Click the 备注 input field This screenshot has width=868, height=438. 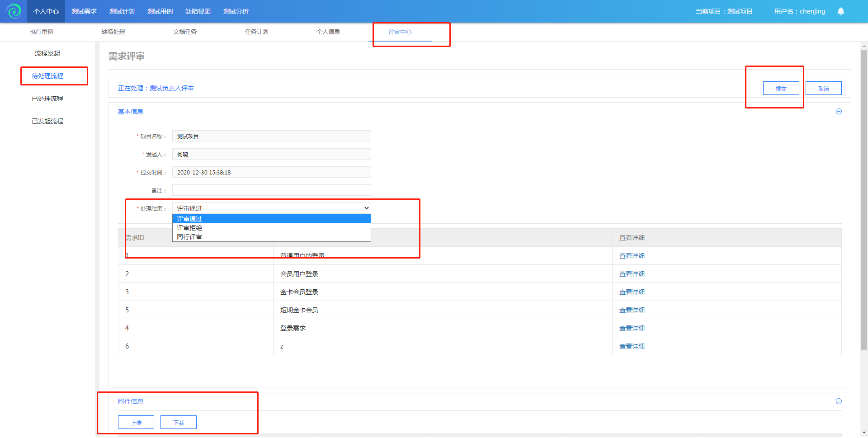pos(271,190)
